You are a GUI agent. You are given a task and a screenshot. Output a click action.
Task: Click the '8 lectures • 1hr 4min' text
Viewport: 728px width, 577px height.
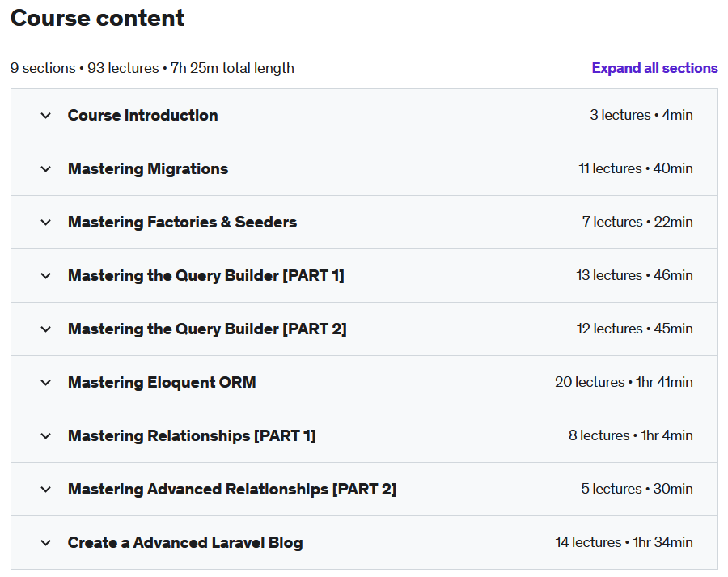(630, 435)
